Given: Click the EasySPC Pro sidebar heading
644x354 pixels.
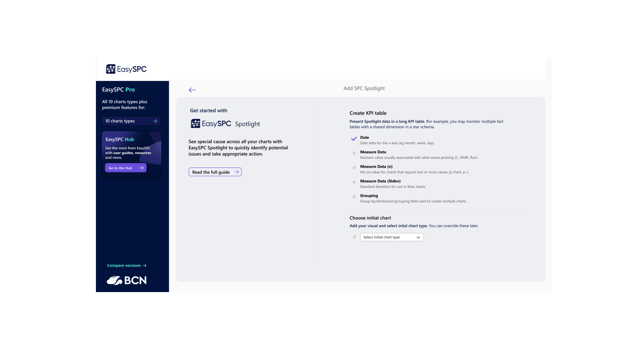Looking at the screenshot, I should pos(118,89).
